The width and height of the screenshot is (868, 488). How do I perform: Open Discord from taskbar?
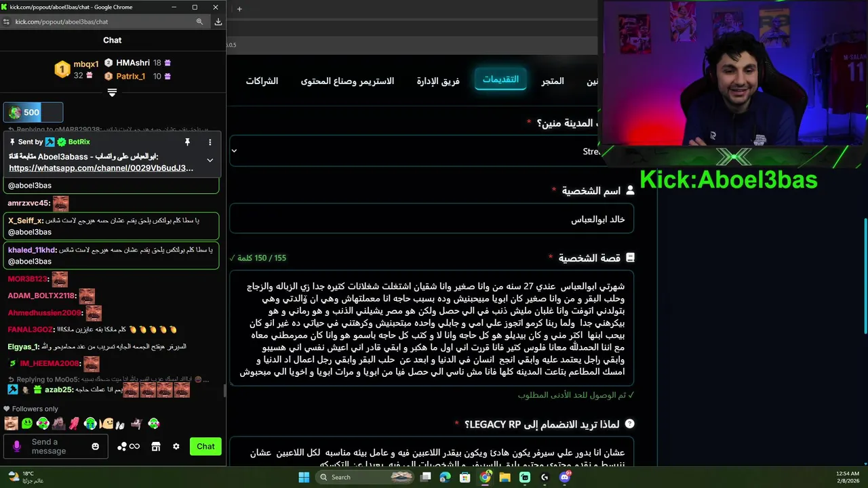pyautogui.click(x=565, y=477)
